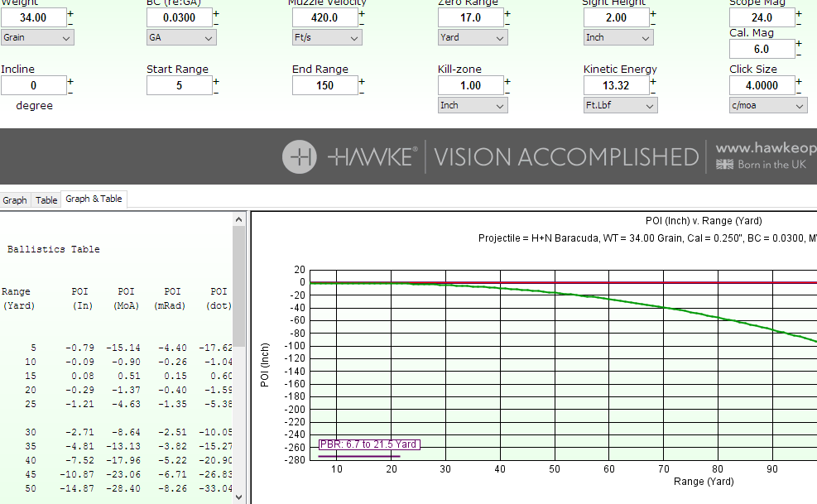Click the ballistics table scrollbar thumb
This screenshot has width=817, height=504.
(238, 286)
